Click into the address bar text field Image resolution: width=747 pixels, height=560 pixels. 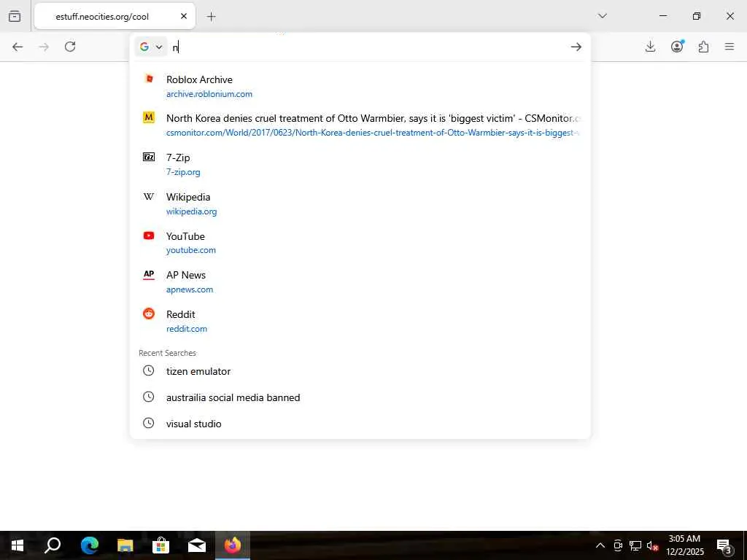367,47
